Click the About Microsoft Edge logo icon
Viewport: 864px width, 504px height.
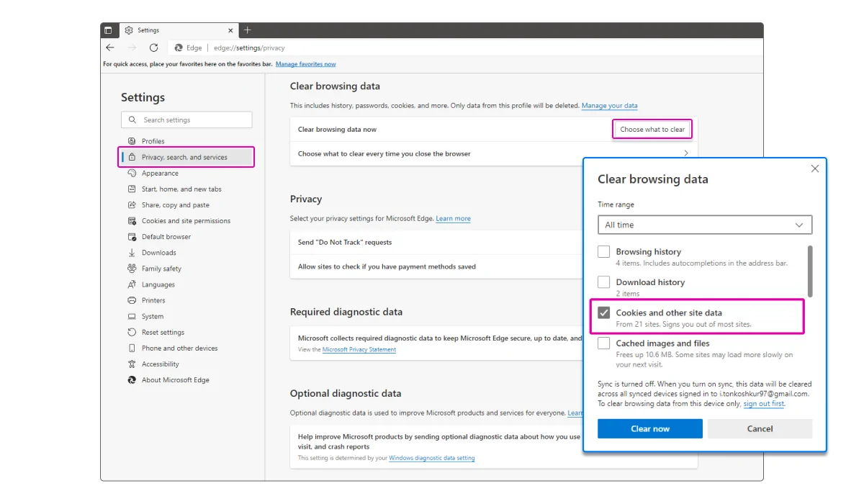tap(132, 379)
